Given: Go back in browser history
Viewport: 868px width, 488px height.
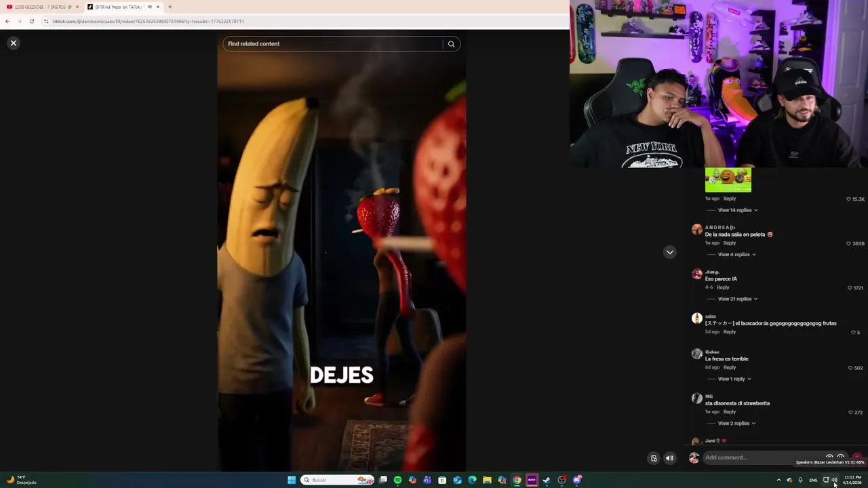Looking at the screenshot, I should [7, 21].
